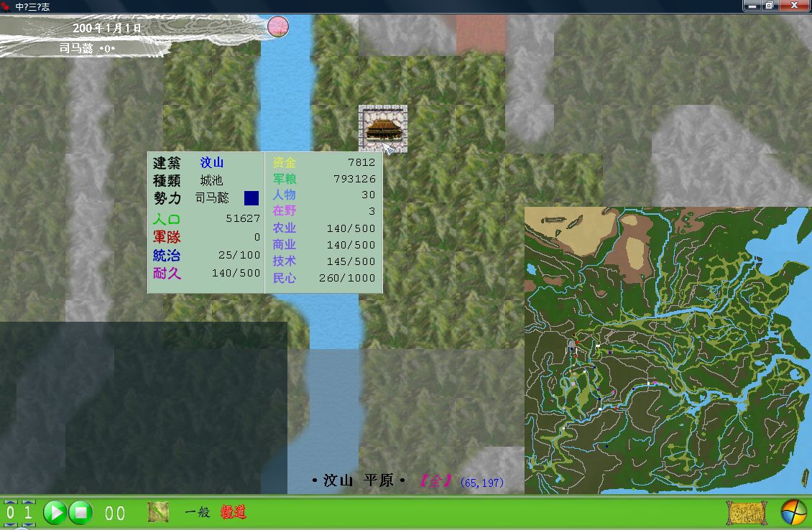Click the 在野 unaffiliated label

[285, 210]
